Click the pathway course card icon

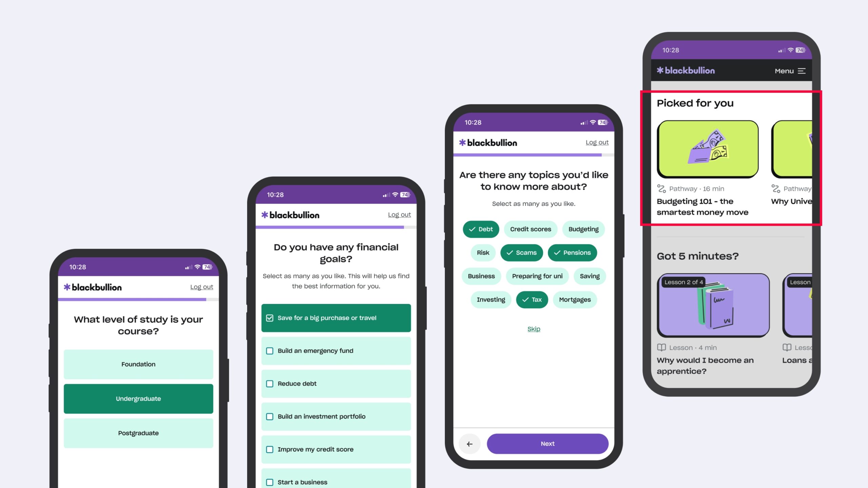pos(661,188)
